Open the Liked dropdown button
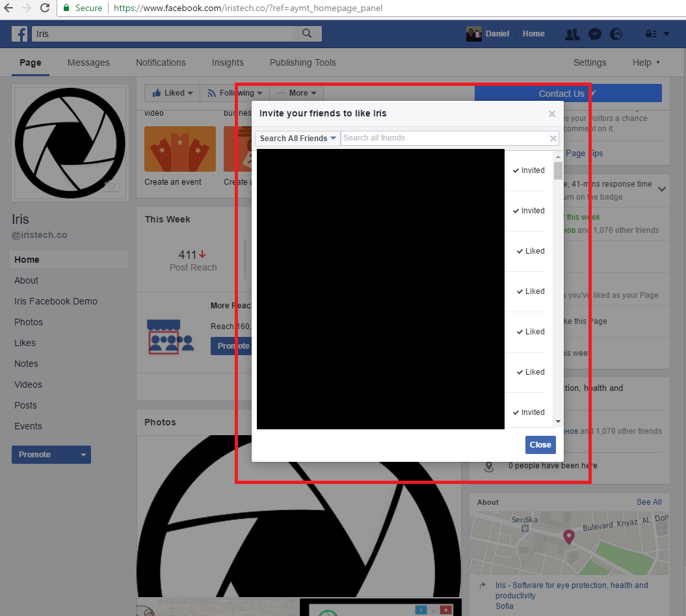 click(172, 93)
